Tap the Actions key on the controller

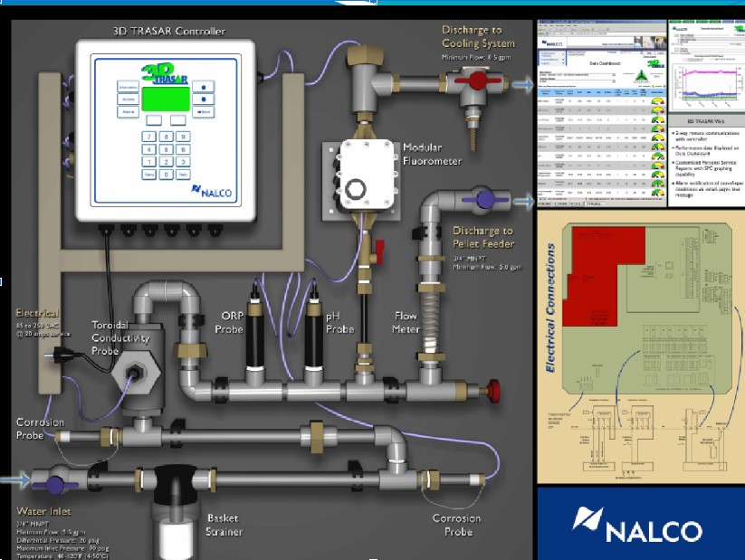pos(128,100)
